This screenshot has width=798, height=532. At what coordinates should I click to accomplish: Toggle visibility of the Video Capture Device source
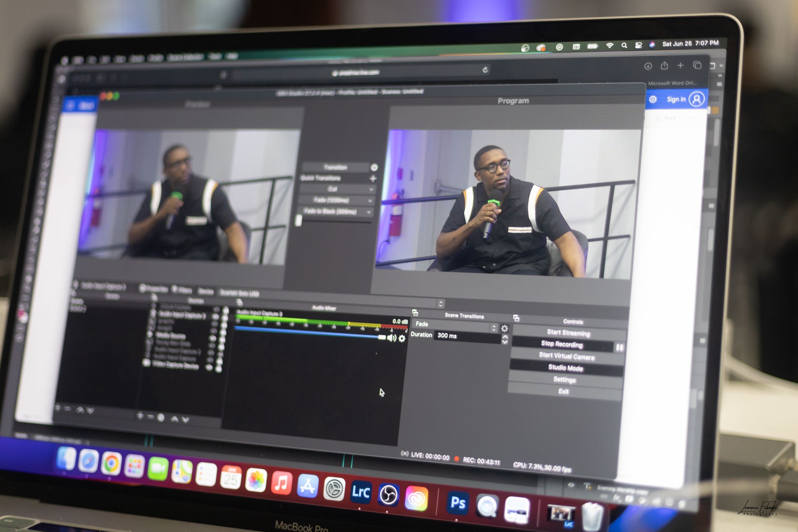tap(210, 367)
